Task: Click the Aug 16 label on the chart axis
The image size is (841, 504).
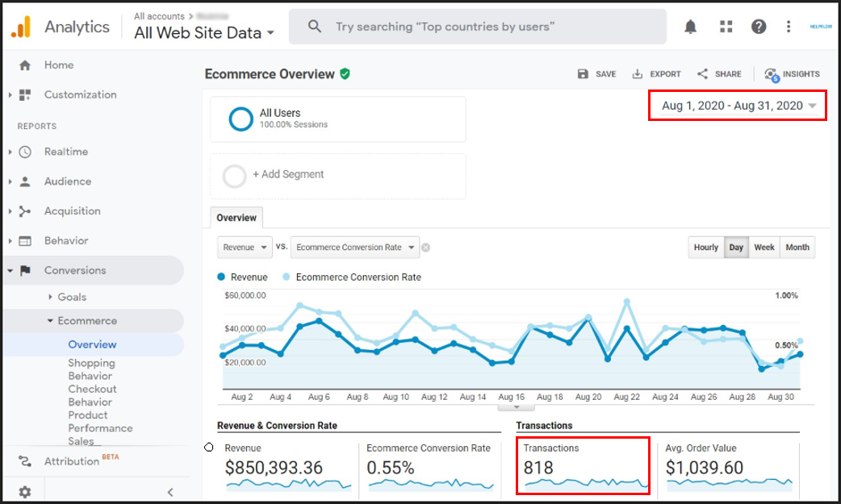Action: (x=511, y=397)
